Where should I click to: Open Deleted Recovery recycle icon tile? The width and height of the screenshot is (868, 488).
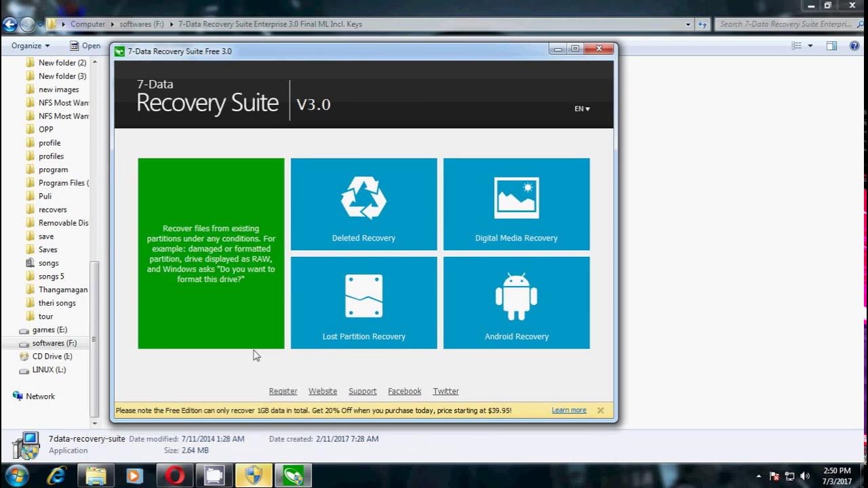click(x=363, y=198)
